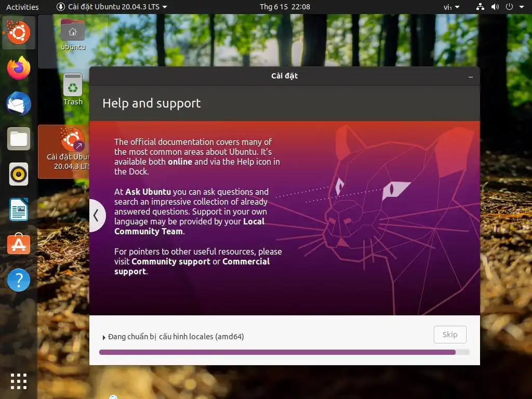Launch Rhythmbox music player from the dock
The width and height of the screenshot is (532, 399).
click(x=19, y=175)
